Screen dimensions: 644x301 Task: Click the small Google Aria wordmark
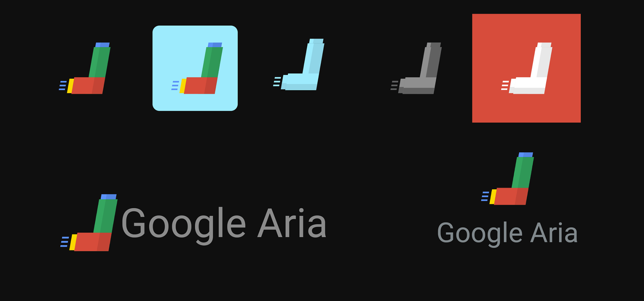507,233
